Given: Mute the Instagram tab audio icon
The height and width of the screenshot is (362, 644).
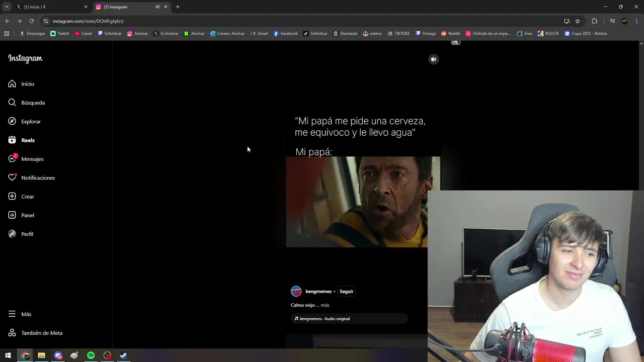Looking at the screenshot, I should click(x=157, y=7).
